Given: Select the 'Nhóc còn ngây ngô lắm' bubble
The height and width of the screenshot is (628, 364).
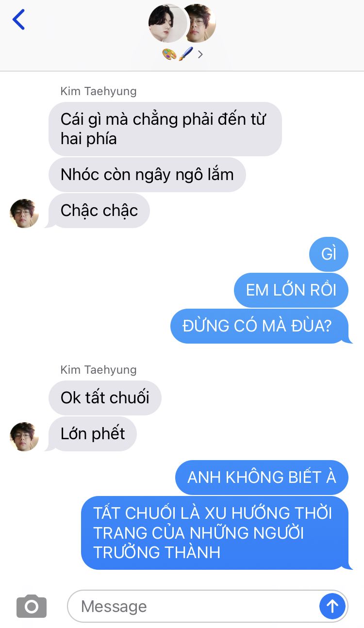Looking at the screenshot, I should pyautogui.click(x=147, y=174).
